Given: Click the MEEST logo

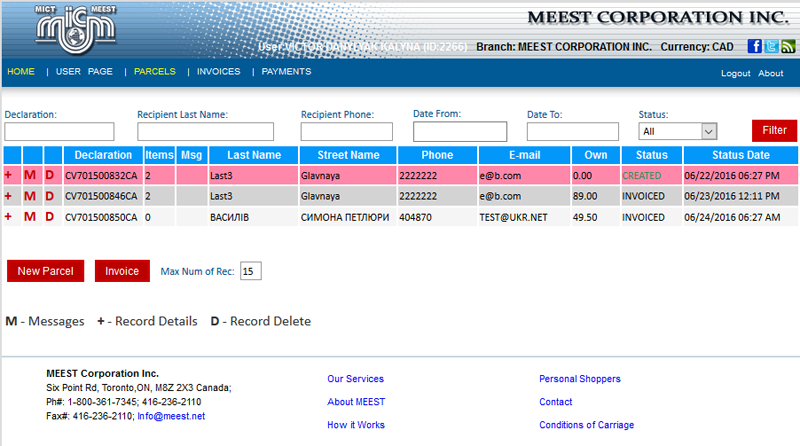Looking at the screenshot, I should (76, 30).
